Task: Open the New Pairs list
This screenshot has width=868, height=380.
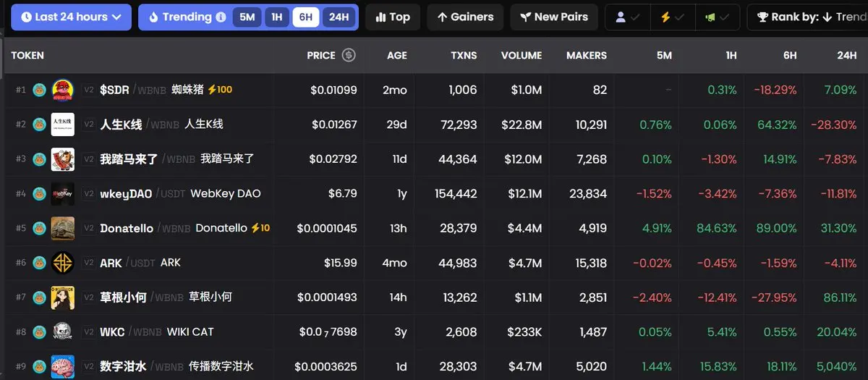Action: click(x=553, y=17)
